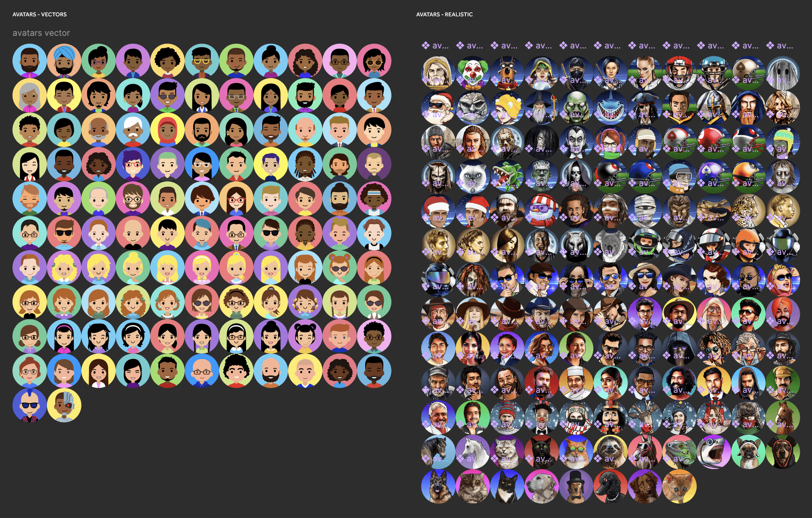Select the green-haired clown avatar

coord(473,73)
